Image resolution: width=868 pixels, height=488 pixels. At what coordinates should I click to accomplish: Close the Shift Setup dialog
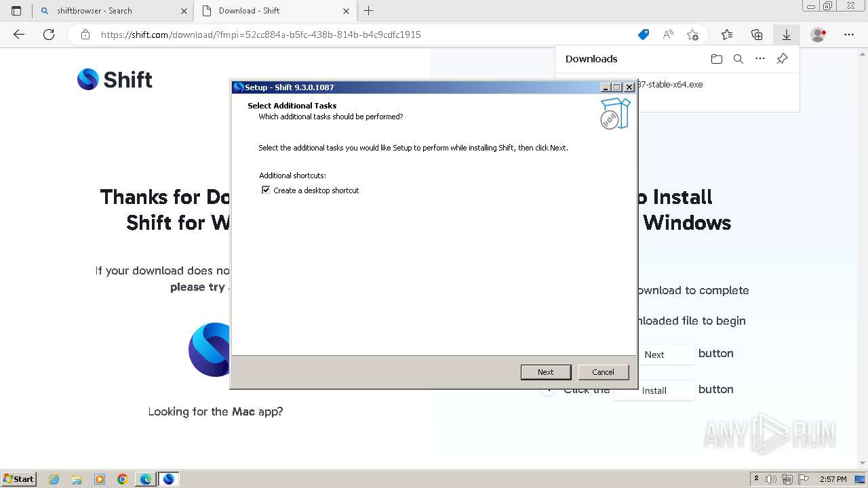629,87
